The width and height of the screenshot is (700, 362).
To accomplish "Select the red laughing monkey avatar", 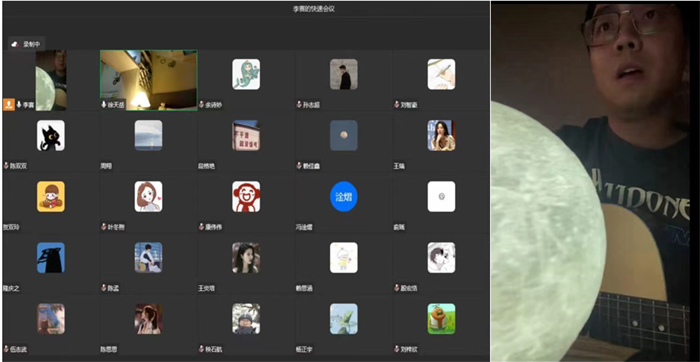I will click(x=246, y=196).
